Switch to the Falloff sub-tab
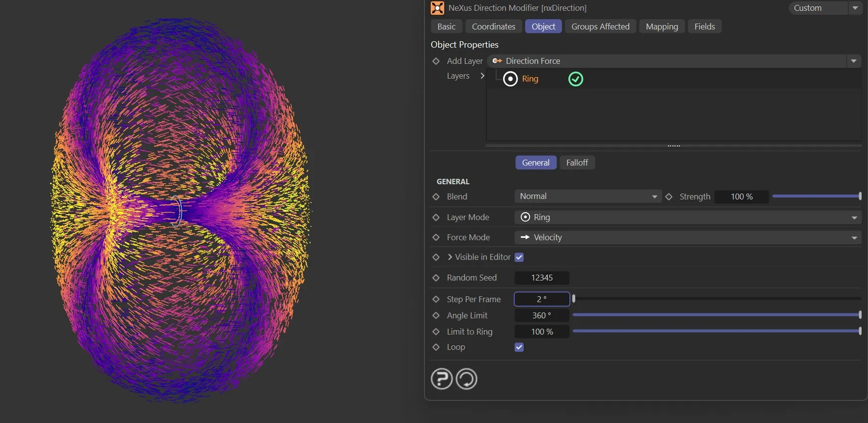The height and width of the screenshot is (423, 868). 577,163
